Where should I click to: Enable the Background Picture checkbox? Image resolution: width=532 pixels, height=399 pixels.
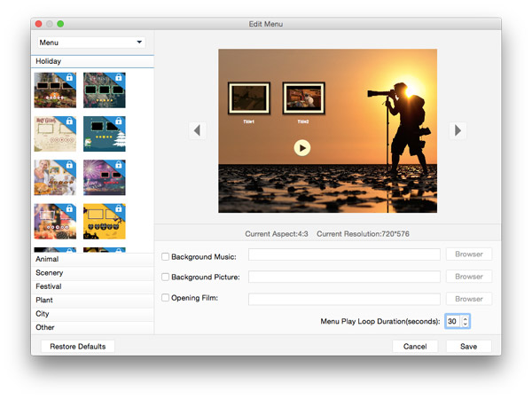pos(165,277)
